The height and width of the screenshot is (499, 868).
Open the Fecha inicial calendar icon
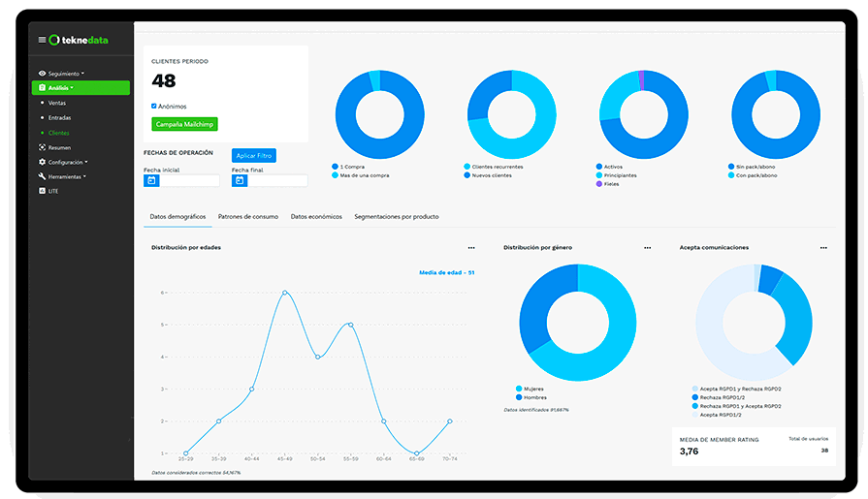click(151, 180)
